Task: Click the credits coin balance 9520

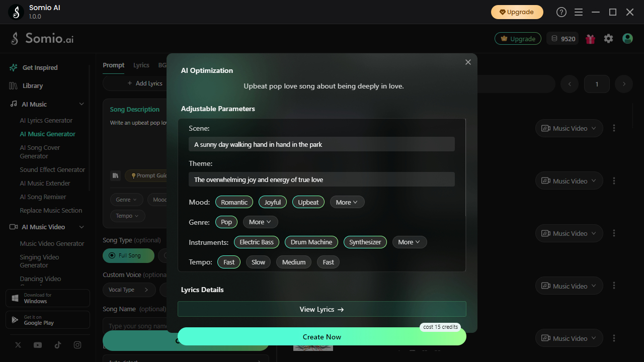Action: click(x=562, y=39)
